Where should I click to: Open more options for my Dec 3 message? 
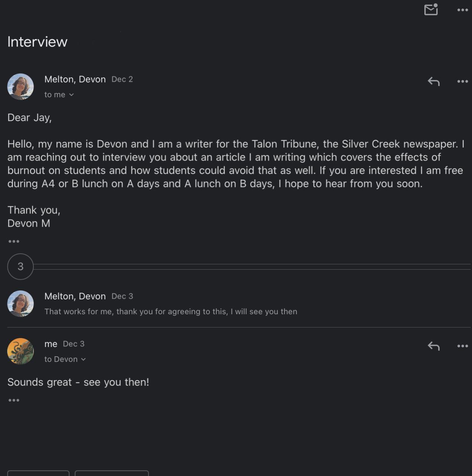pos(462,346)
